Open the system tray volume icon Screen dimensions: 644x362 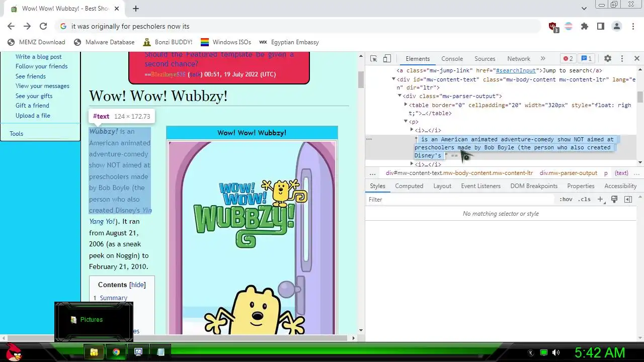click(x=556, y=352)
